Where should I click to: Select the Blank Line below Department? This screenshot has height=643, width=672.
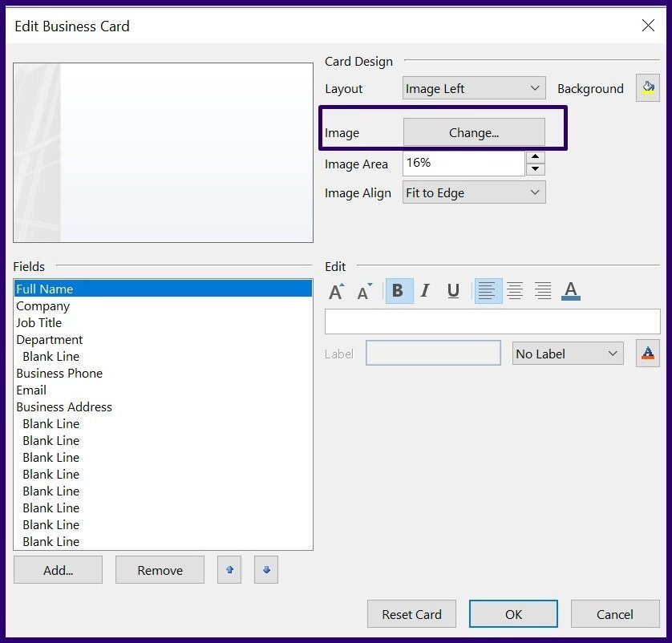[163, 357]
